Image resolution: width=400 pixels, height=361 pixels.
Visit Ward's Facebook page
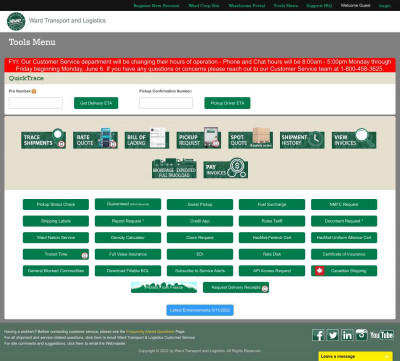[x=318, y=335]
